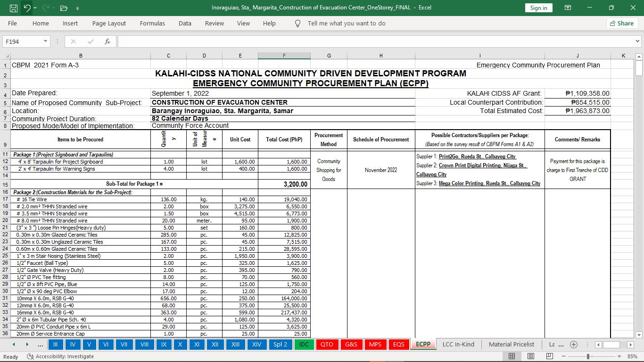Open Supplier 3 Mega Color Printing link
Image resolution: width=644 pixels, height=362 pixels.
pos(489,183)
